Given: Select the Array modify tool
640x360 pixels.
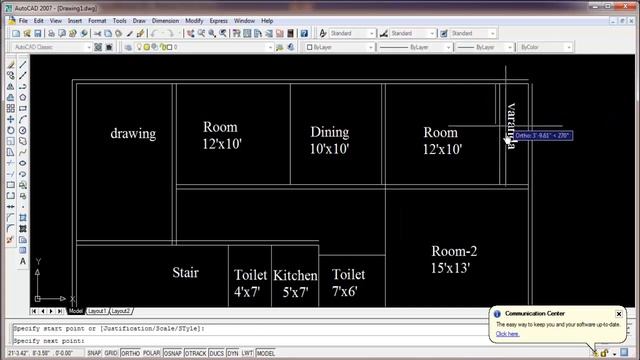Looking at the screenshot, I should pyautogui.click(x=11, y=109).
